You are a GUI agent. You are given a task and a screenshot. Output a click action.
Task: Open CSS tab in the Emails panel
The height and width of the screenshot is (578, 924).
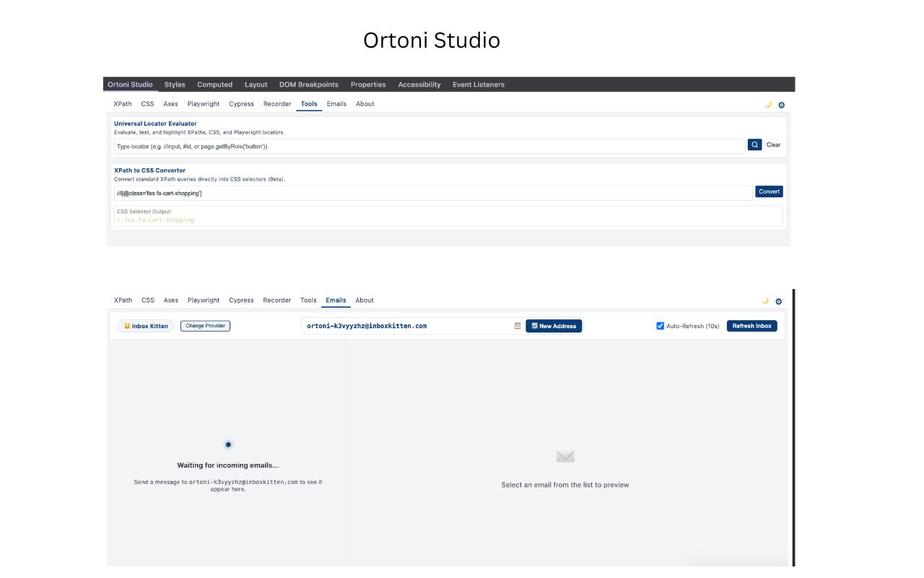[148, 301]
